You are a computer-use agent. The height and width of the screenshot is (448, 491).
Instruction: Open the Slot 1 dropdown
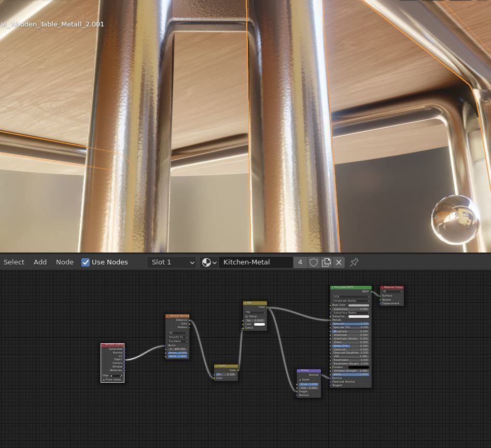(172, 262)
